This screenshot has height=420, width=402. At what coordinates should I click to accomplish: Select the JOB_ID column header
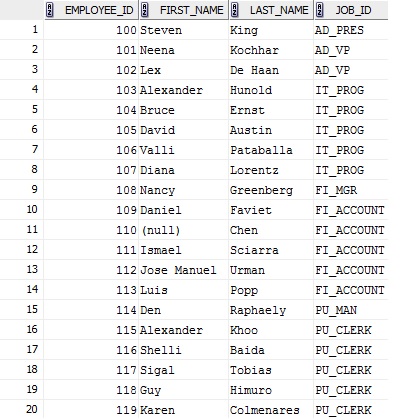[x=351, y=10]
